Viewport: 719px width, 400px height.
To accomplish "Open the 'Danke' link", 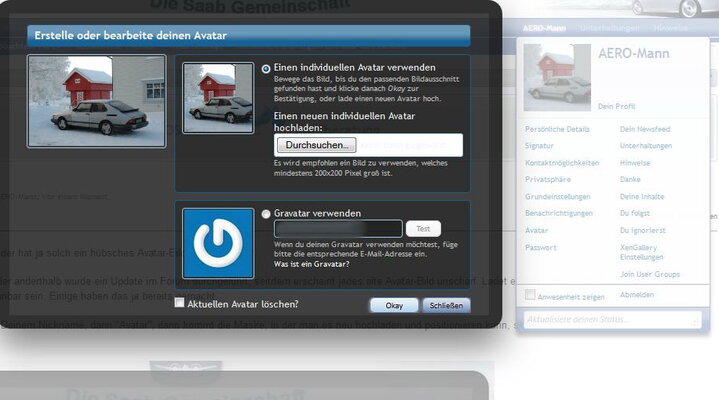I will [630, 179].
